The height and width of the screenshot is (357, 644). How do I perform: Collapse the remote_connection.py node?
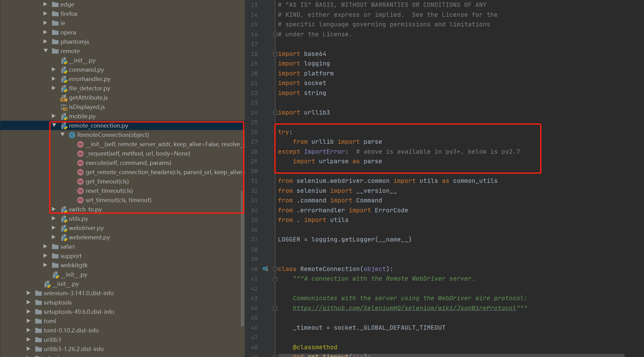(x=54, y=125)
